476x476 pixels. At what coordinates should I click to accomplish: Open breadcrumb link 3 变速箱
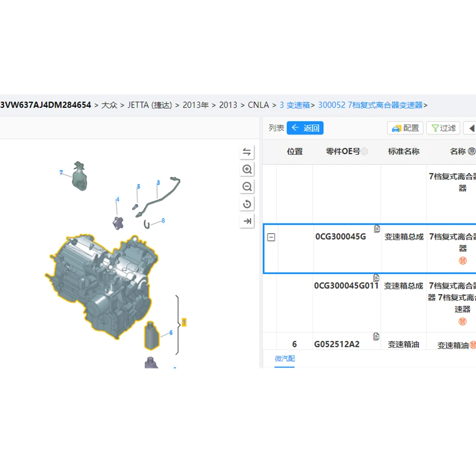(x=295, y=105)
